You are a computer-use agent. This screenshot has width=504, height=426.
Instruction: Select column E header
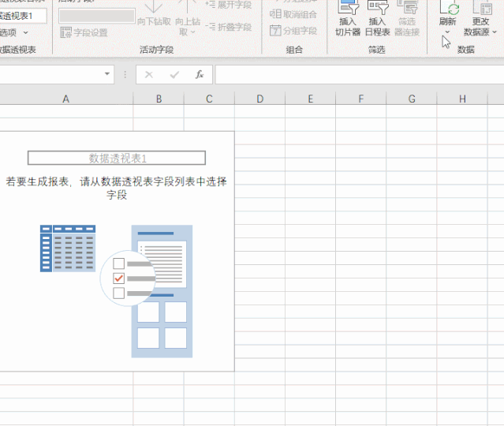point(311,99)
